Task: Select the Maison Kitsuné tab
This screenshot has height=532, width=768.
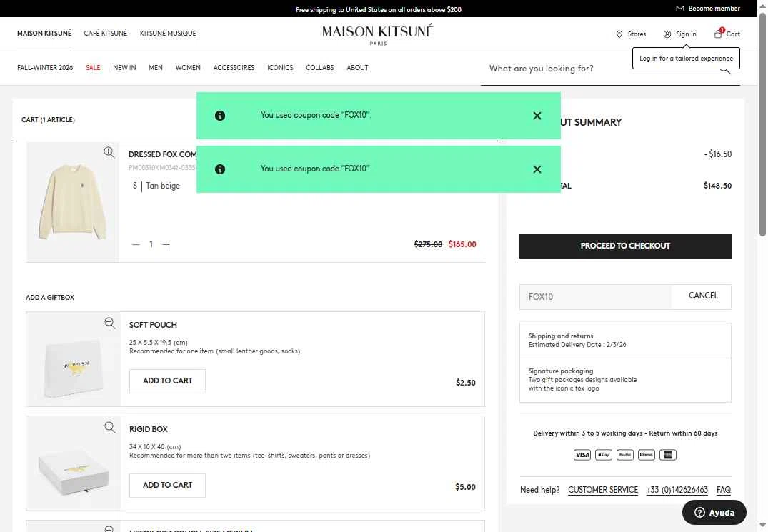Action: tap(44, 34)
